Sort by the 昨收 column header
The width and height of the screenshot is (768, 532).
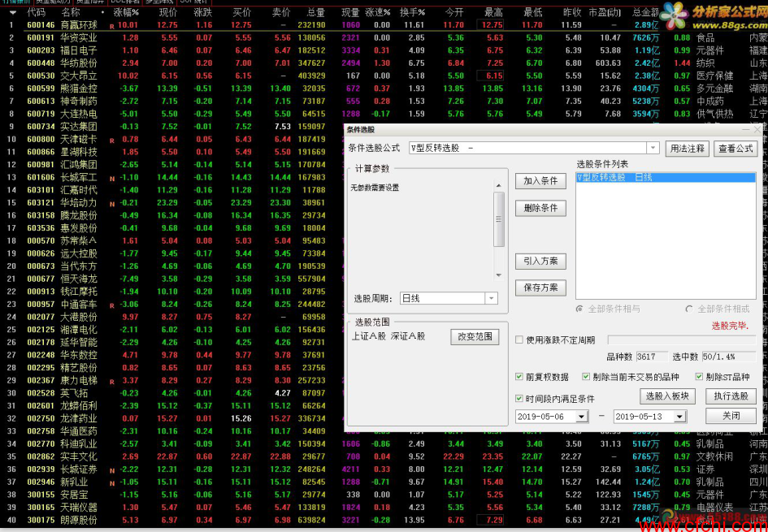point(572,12)
